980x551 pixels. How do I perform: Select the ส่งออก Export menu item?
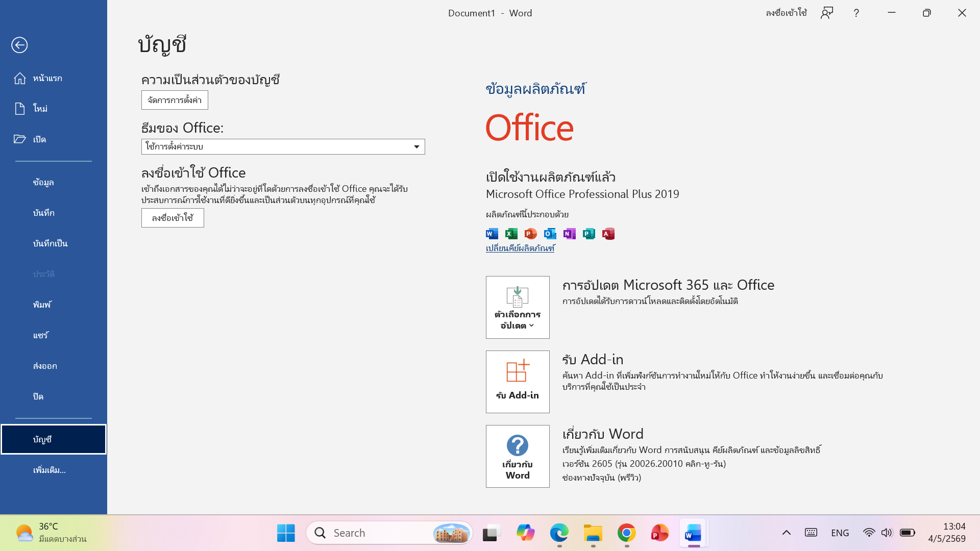[x=54, y=366]
